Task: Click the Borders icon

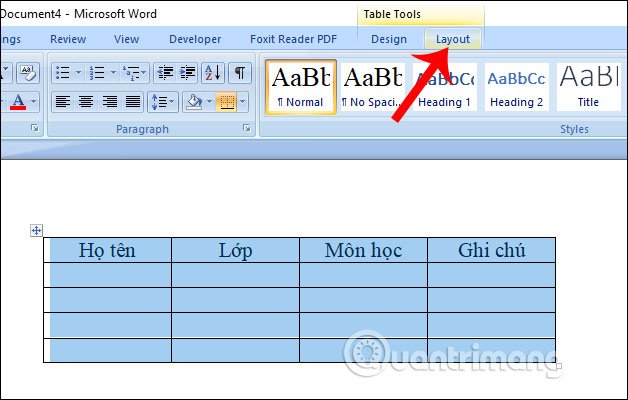Action: pyautogui.click(x=227, y=102)
